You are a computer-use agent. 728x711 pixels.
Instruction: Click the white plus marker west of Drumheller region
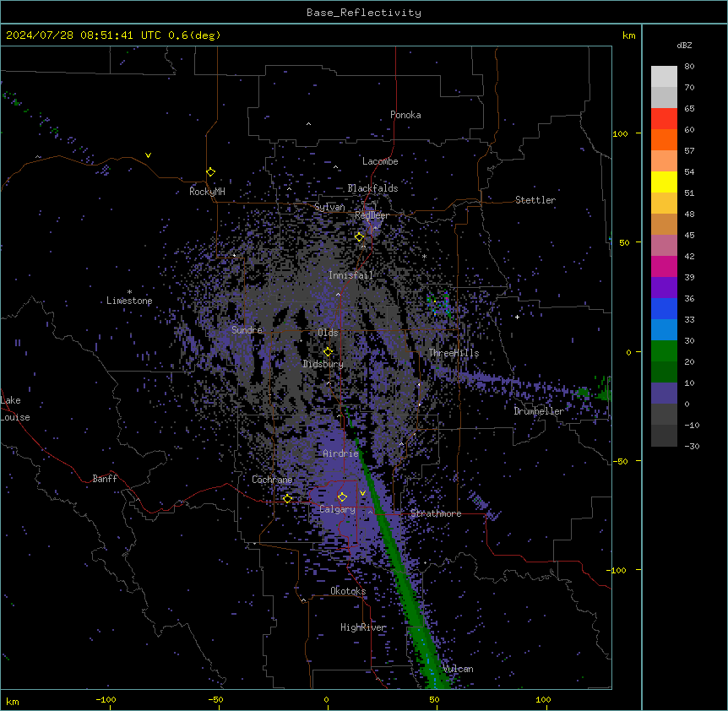tap(517, 317)
